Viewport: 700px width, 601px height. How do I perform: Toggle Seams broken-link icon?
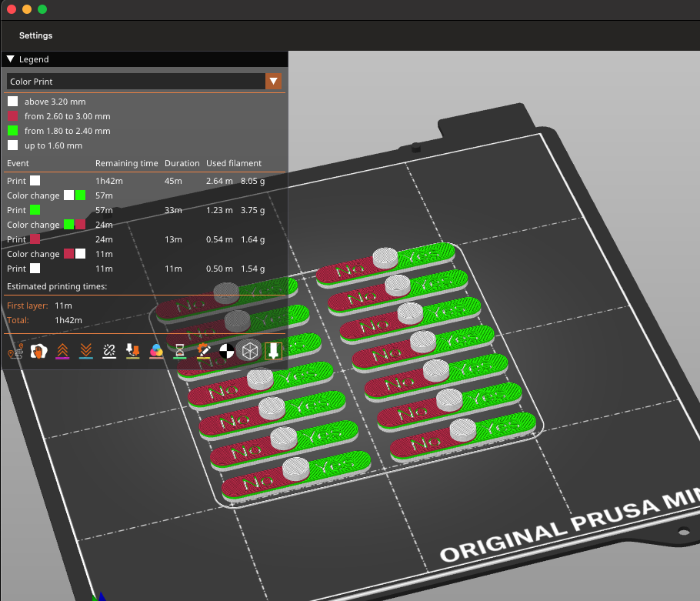(x=109, y=351)
